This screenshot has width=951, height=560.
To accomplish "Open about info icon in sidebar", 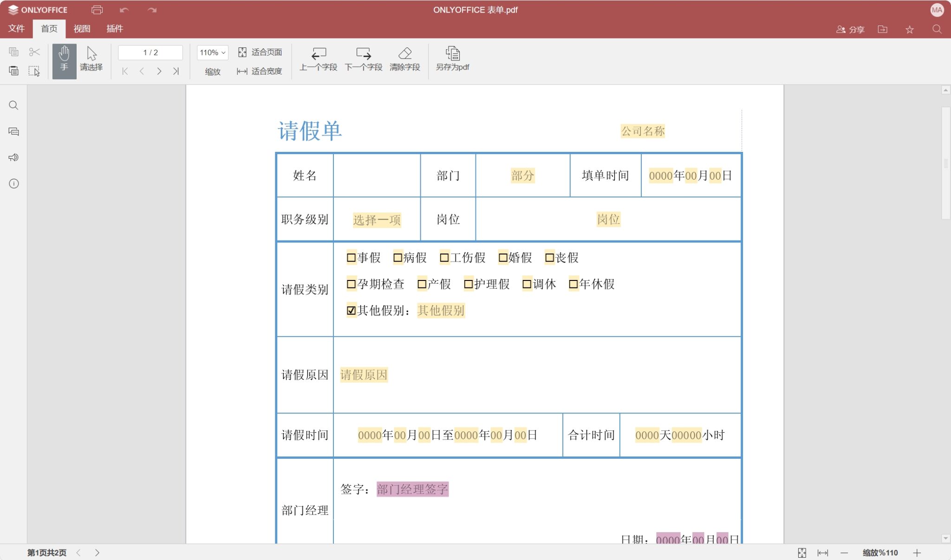I will [x=13, y=183].
